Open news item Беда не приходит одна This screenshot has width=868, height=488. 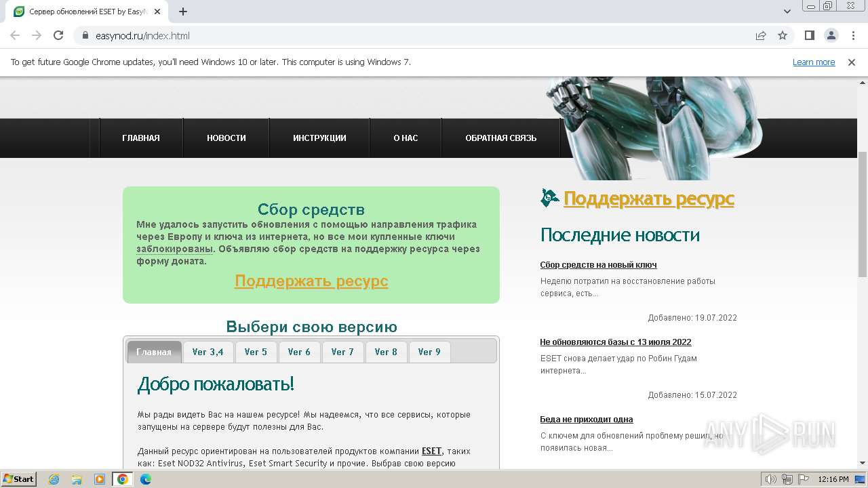tap(587, 420)
